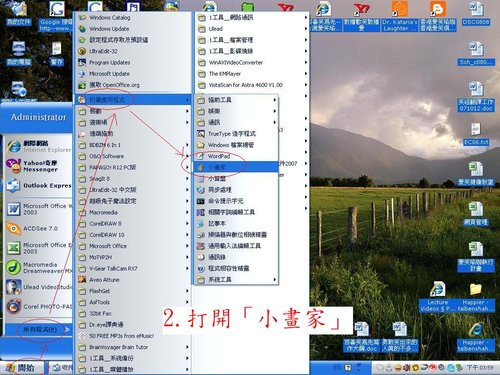Click the 所有程式 All Programs button
The width and height of the screenshot is (500, 375).
[39, 330]
